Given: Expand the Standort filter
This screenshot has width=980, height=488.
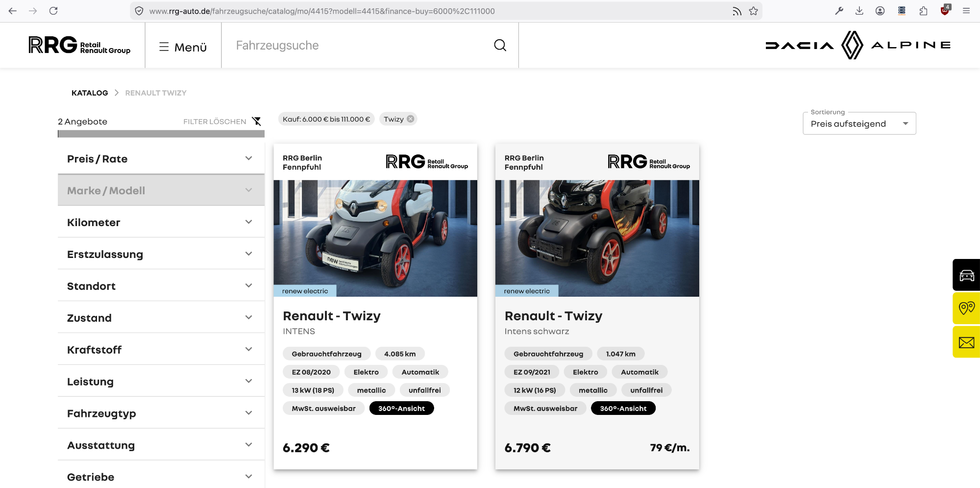Looking at the screenshot, I should (161, 286).
